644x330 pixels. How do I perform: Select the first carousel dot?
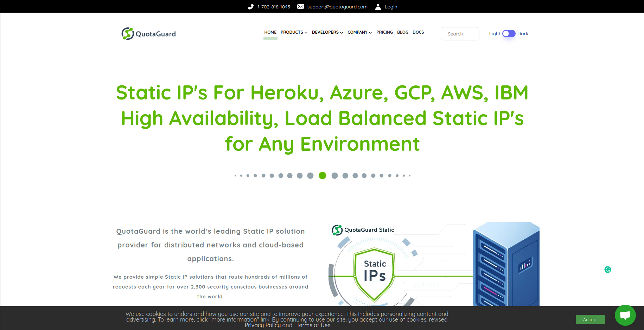tap(235, 176)
